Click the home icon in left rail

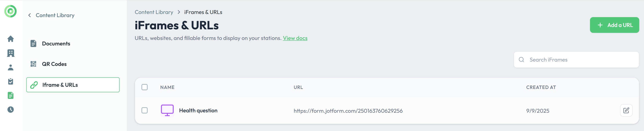click(x=10, y=39)
